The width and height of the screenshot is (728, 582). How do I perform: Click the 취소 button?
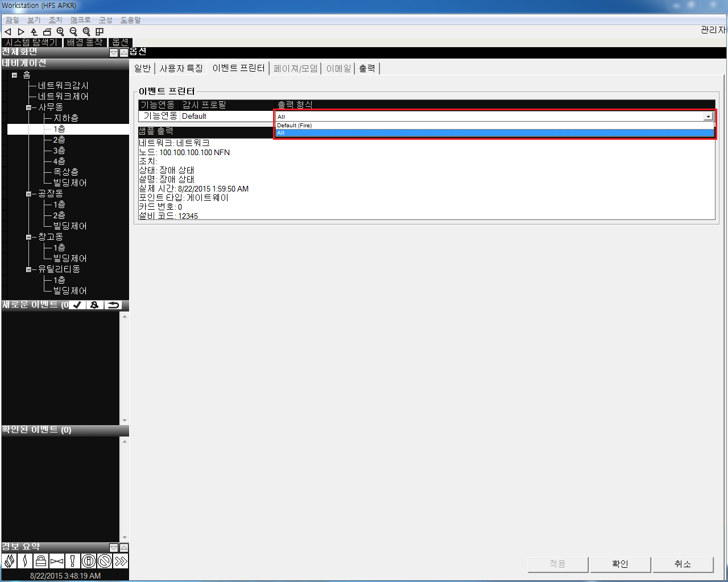click(682, 564)
